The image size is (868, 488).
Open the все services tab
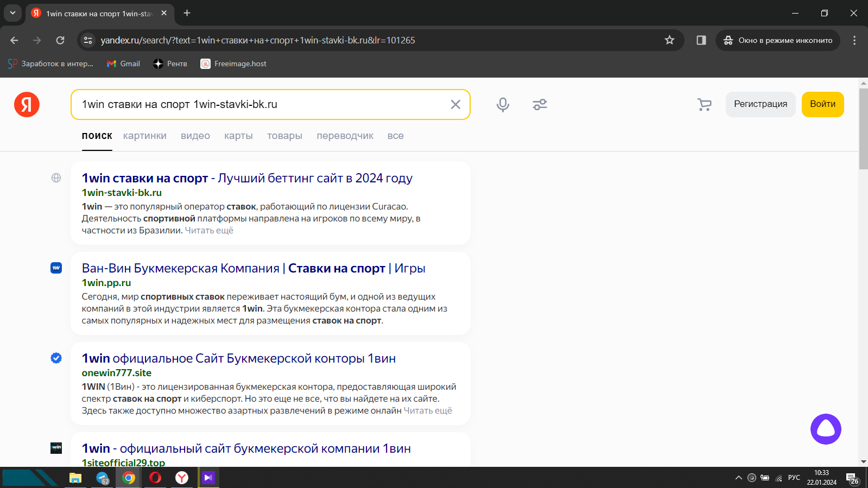click(395, 136)
